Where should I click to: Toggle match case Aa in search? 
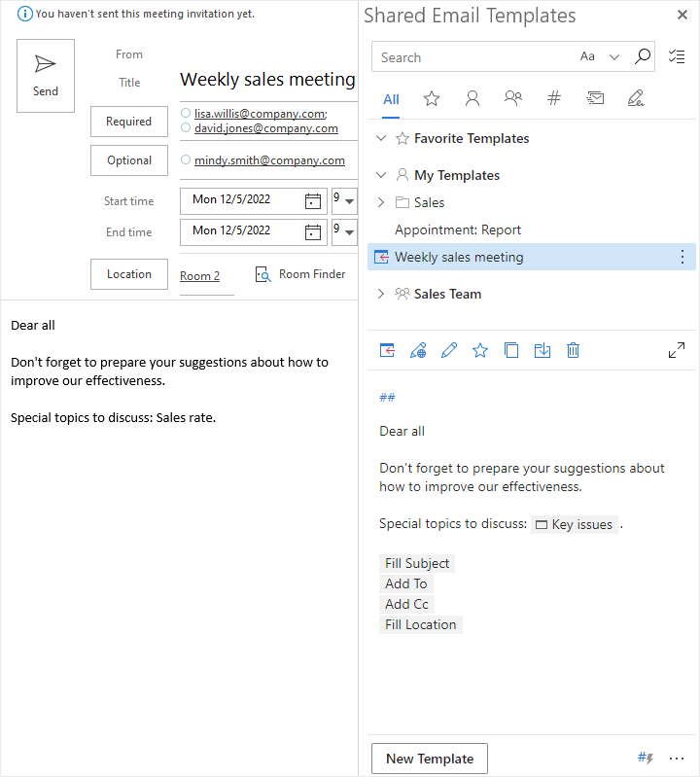coord(587,56)
